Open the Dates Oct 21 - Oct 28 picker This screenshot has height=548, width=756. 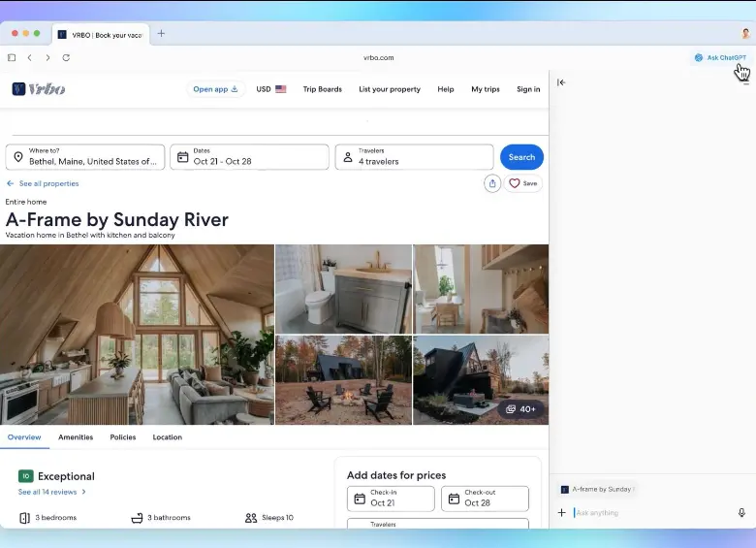point(249,157)
